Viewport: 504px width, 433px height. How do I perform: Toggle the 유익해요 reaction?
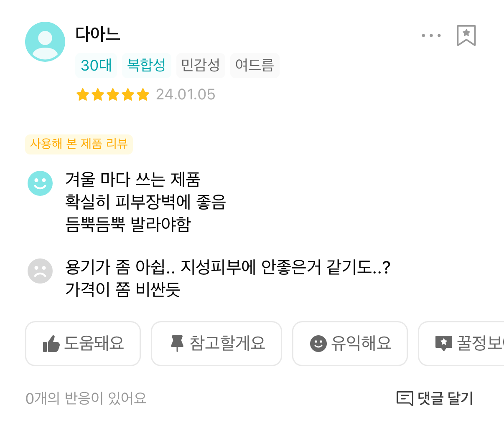tap(350, 343)
